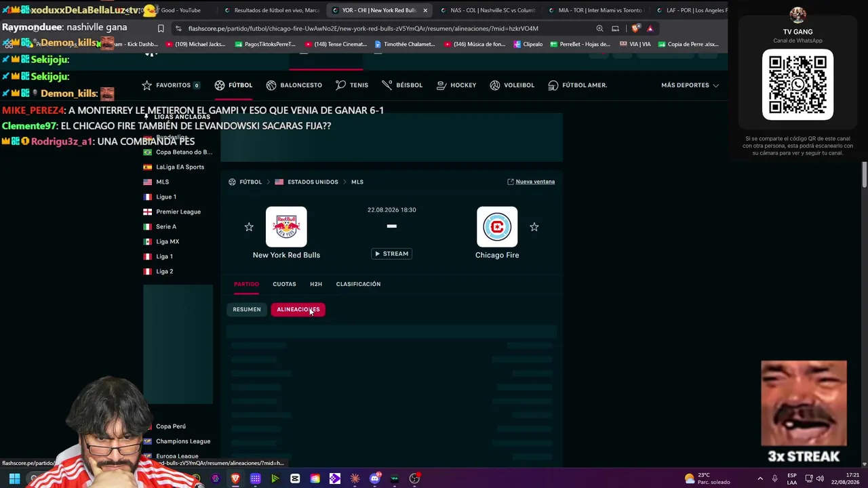The height and width of the screenshot is (488, 868).
Task: Select the Baloncesto sport tab
Action: [294, 85]
